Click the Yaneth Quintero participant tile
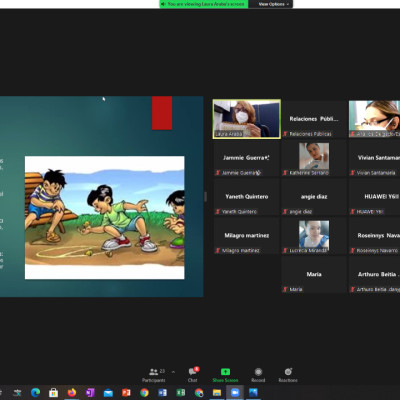This screenshot has height=400, width=400. 247,197
